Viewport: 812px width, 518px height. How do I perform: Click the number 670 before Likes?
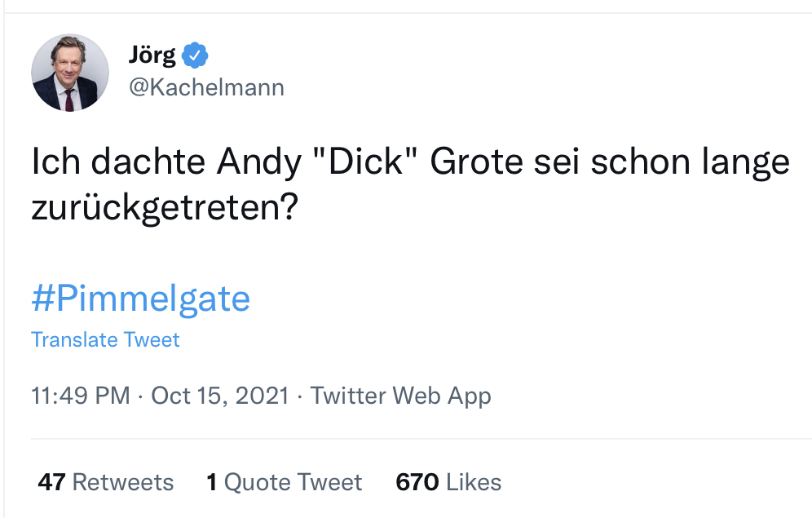point(417,482)
